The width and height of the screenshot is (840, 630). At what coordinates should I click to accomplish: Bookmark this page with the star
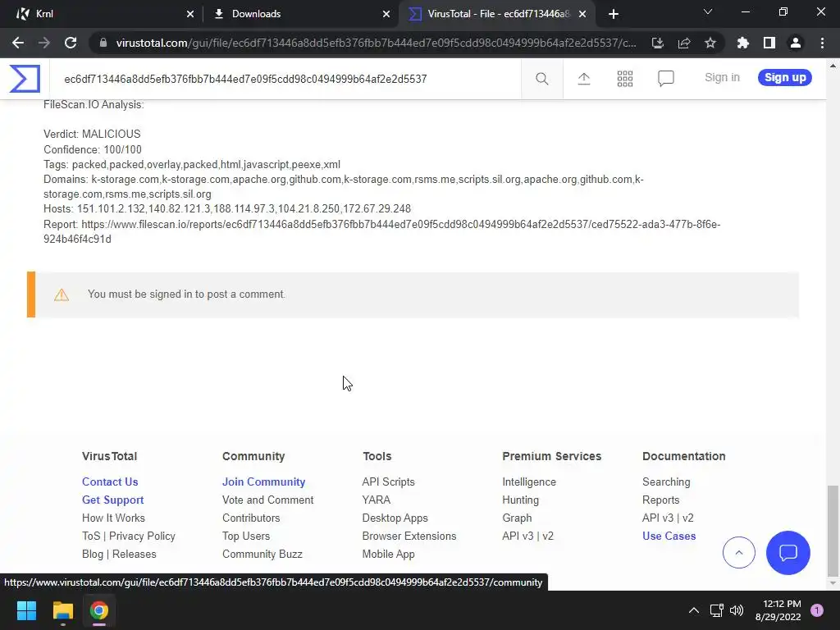point(710,43)
